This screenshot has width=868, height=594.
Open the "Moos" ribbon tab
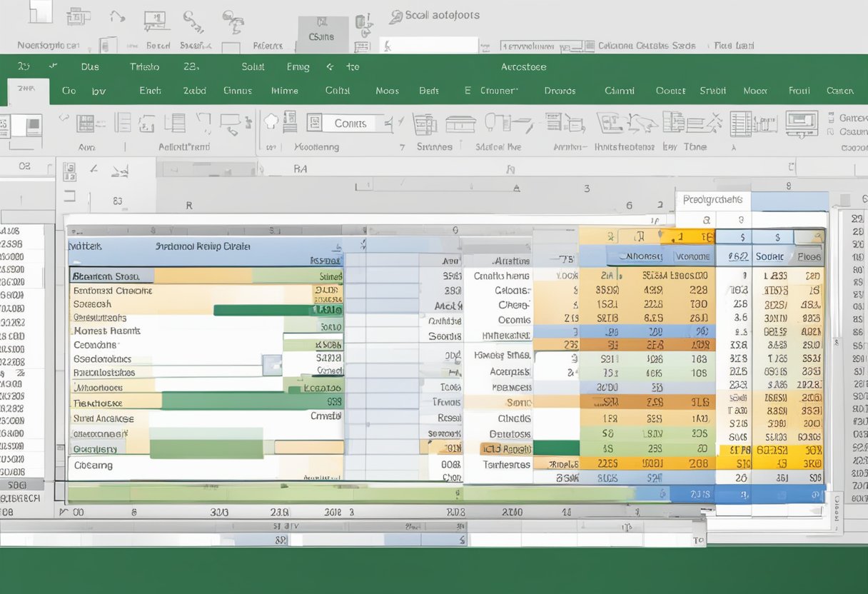[387, 91]
